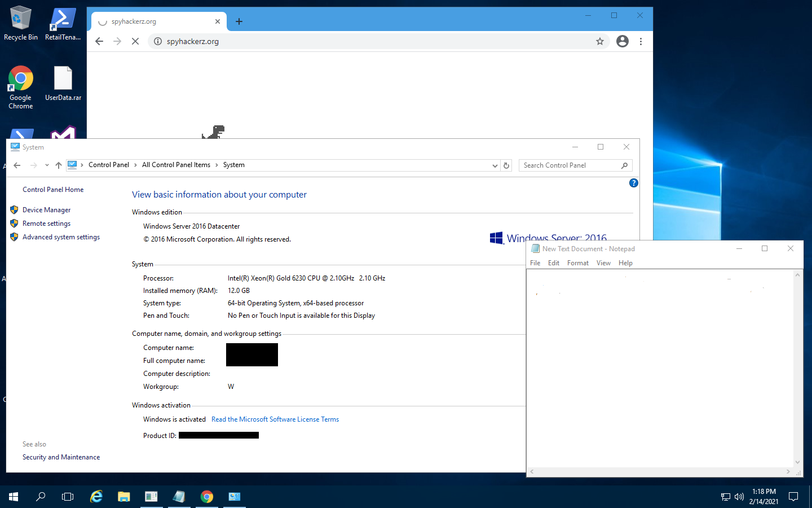Screen dimensions: 812x508
Task: Click the 12.0 GB installed memory value
Action: [x=239, y=291]
